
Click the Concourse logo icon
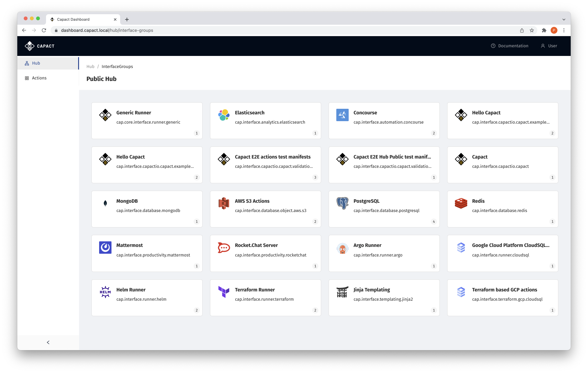click(x=342, y=115)
